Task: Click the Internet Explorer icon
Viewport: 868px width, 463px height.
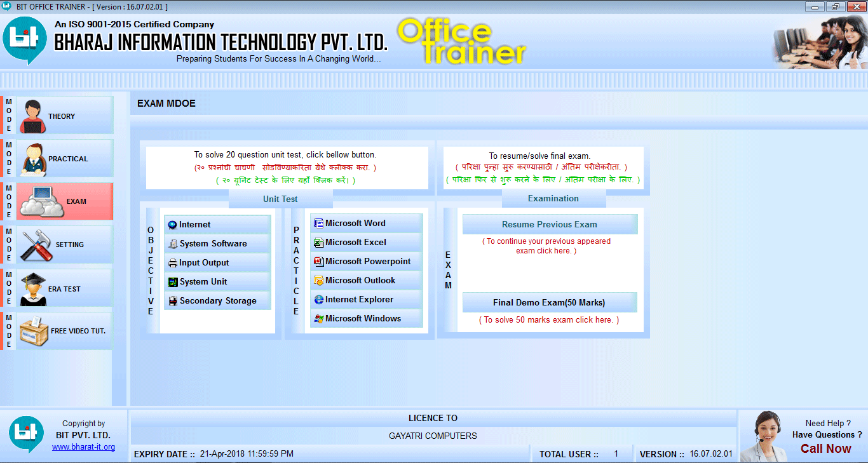Action: 318,300
